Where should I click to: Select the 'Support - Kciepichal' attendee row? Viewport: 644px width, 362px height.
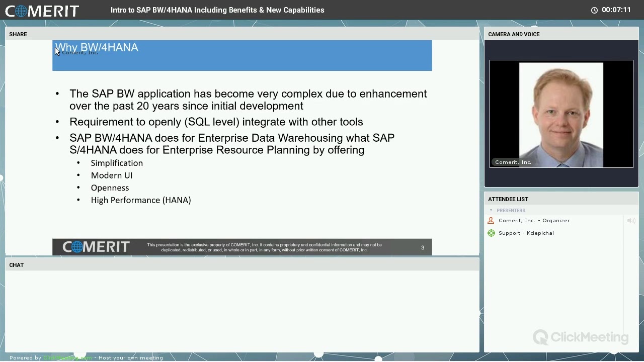(554, 233)
